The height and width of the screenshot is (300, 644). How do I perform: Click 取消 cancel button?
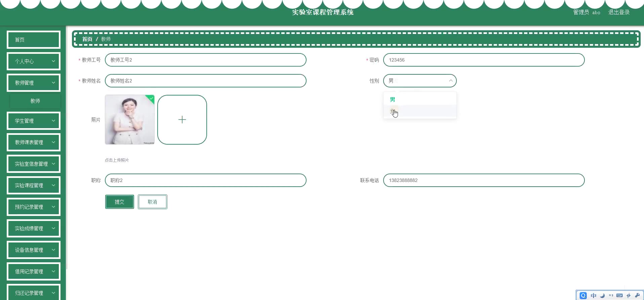[x=153, y=202]
